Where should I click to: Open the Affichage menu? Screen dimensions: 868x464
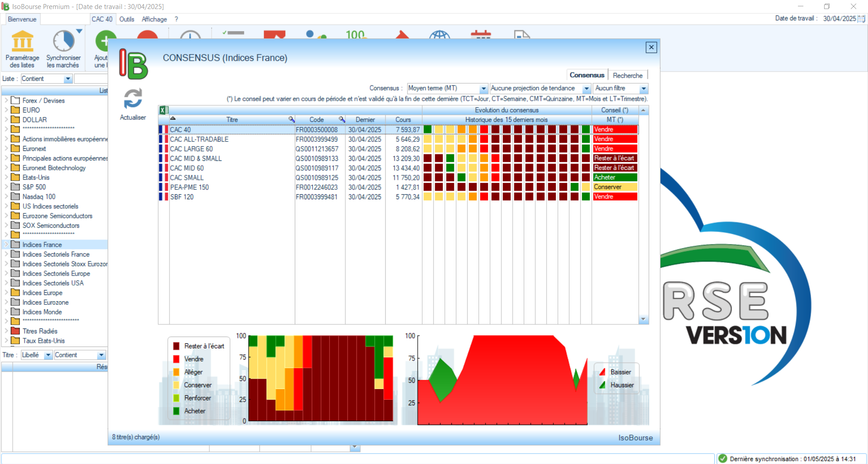[x=154, y=19]
